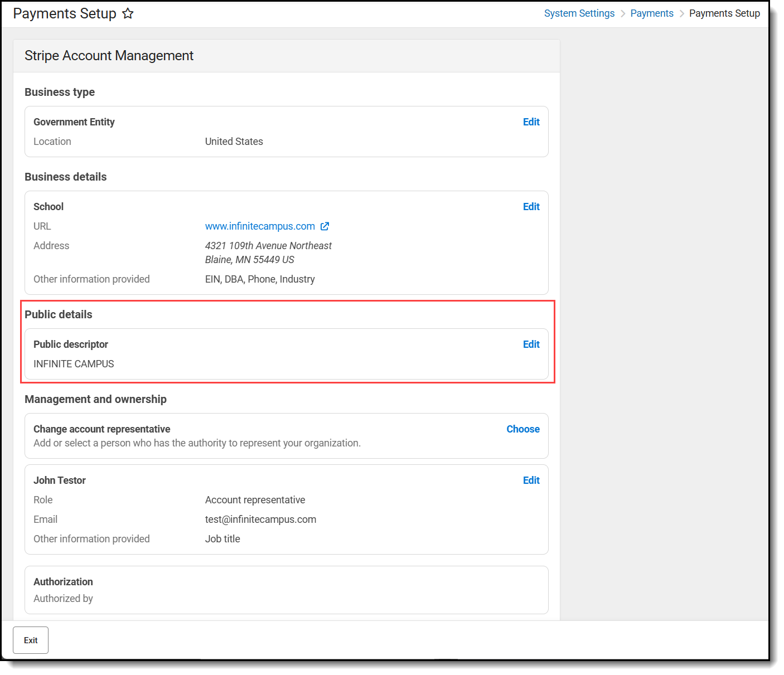Select the John Testor name

[60, 480]
